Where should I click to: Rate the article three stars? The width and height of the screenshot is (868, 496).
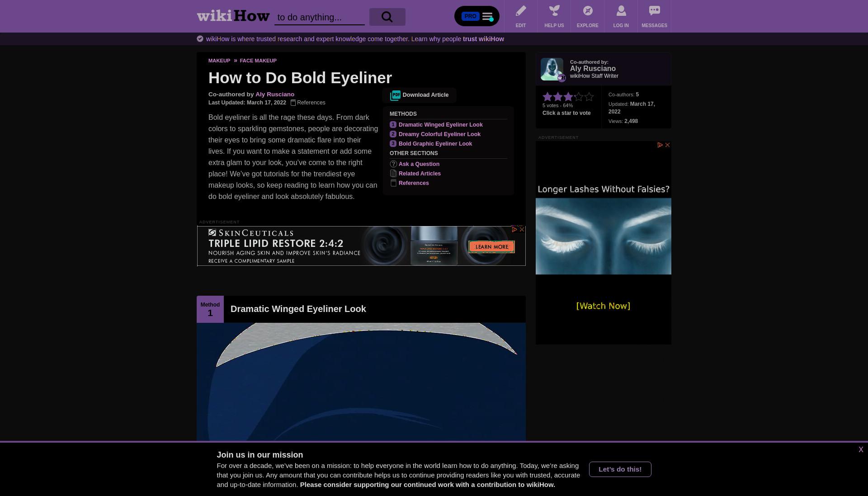pyautogui.click(x=568, y=97)
